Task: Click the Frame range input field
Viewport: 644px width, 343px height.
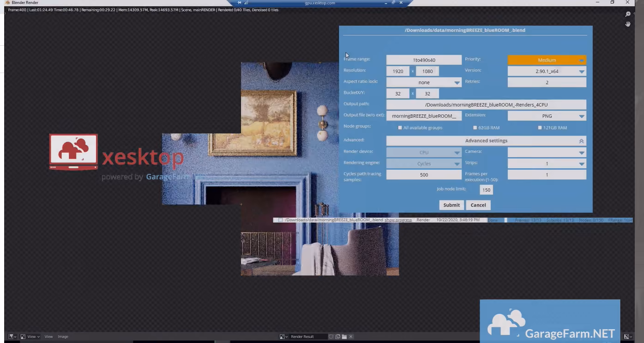Action: [x=424, y=60]
